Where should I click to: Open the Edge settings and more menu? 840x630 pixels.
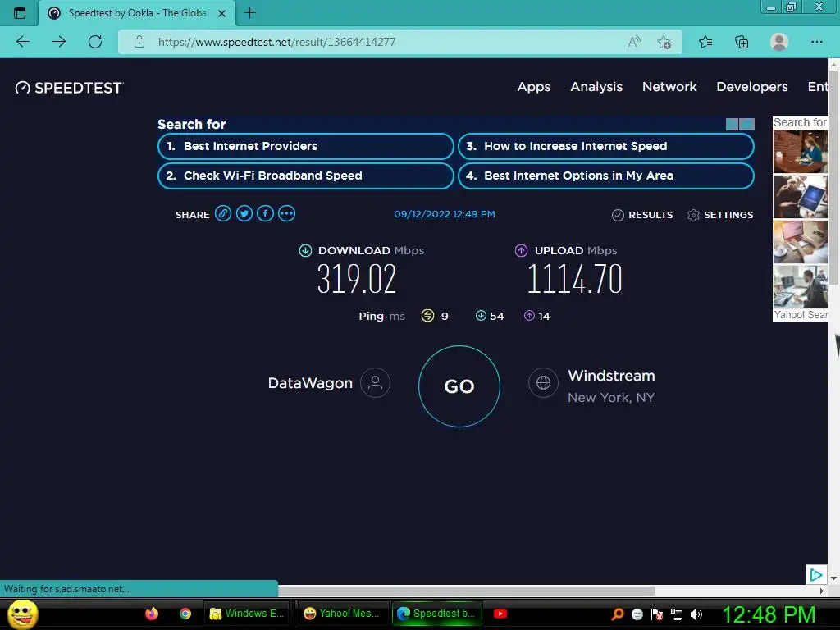point(816,42)
